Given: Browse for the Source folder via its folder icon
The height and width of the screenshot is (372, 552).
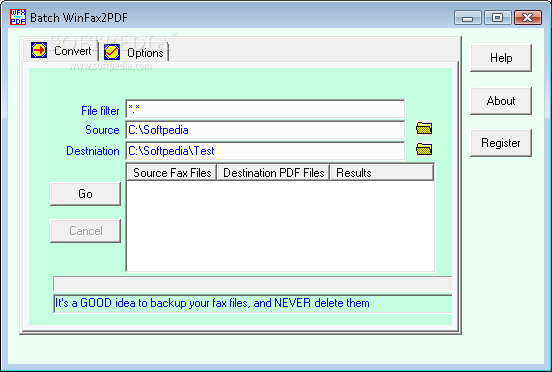Looking at the screenshot, I should click(x=424, y=128).
